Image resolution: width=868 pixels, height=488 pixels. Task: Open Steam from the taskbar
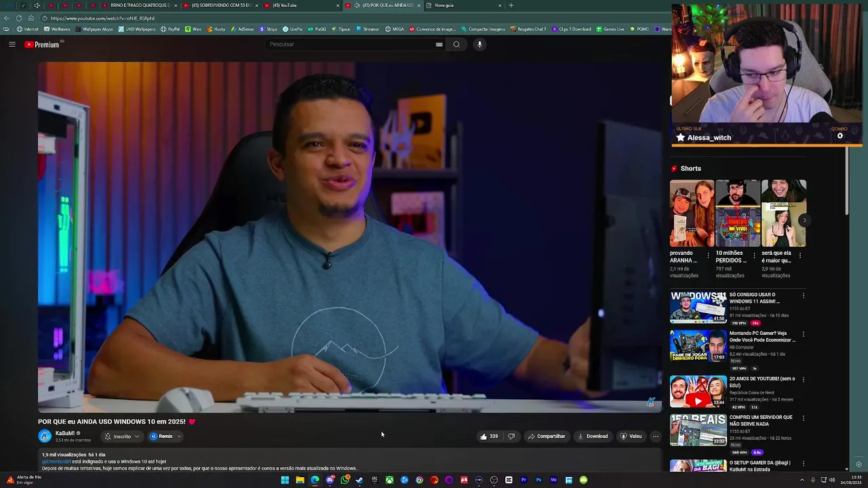point(359,480)
